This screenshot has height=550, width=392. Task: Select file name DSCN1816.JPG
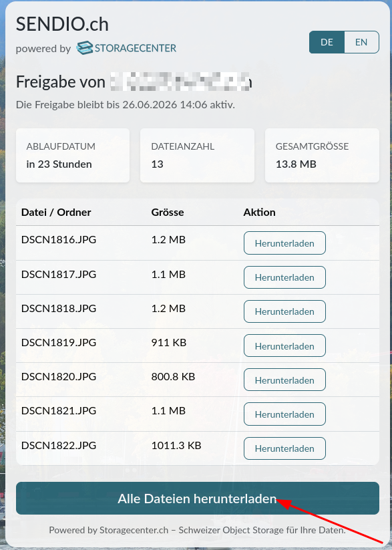tap(59, 240)
